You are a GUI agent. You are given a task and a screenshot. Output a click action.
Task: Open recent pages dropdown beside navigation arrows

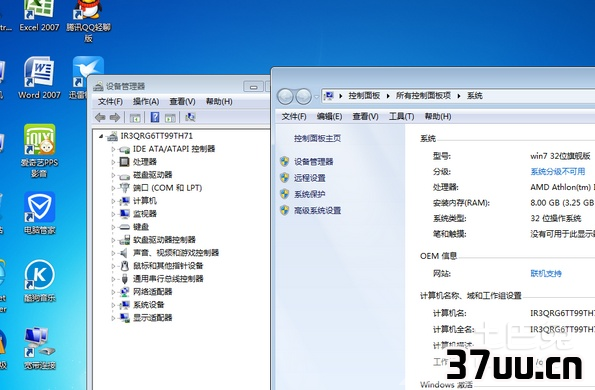[x=316, y=97]
